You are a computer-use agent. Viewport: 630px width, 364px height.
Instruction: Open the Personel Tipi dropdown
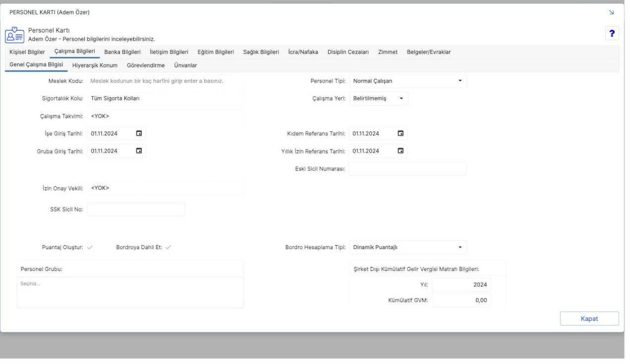[x=408, y=81]
